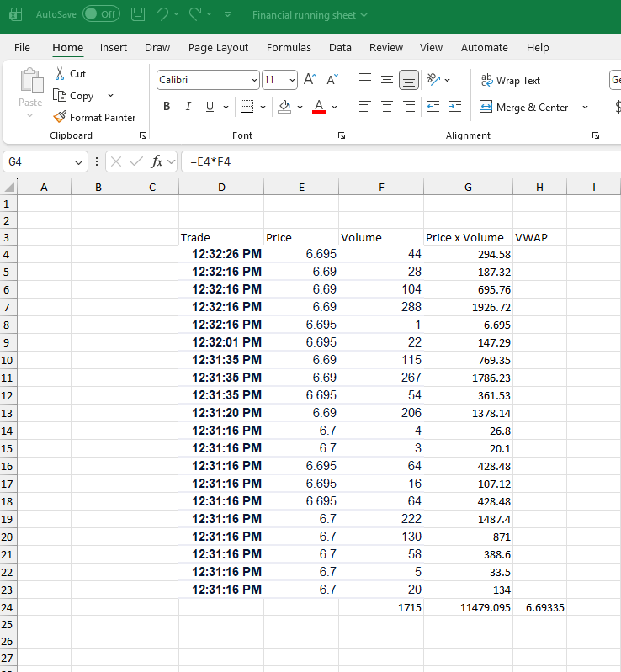Toggle Italic formatting
Viewport: 621px width, 672px height.
(x=188, y=107)
